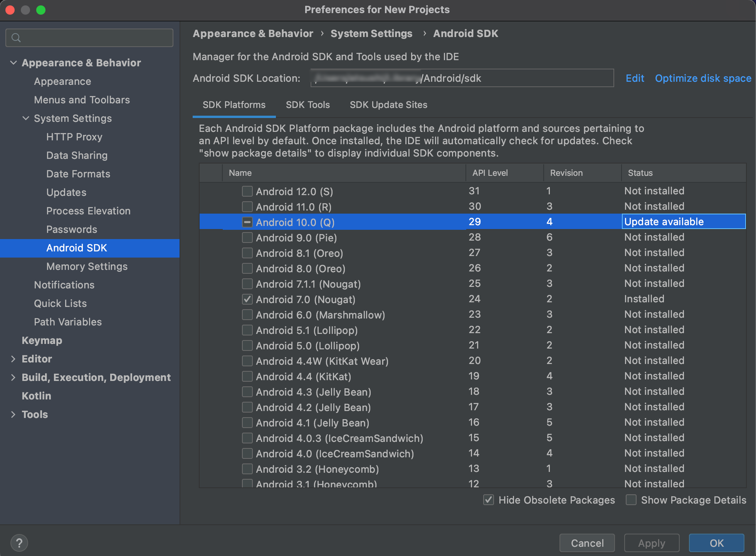Expand the Editor settings section

pos(13,359)
